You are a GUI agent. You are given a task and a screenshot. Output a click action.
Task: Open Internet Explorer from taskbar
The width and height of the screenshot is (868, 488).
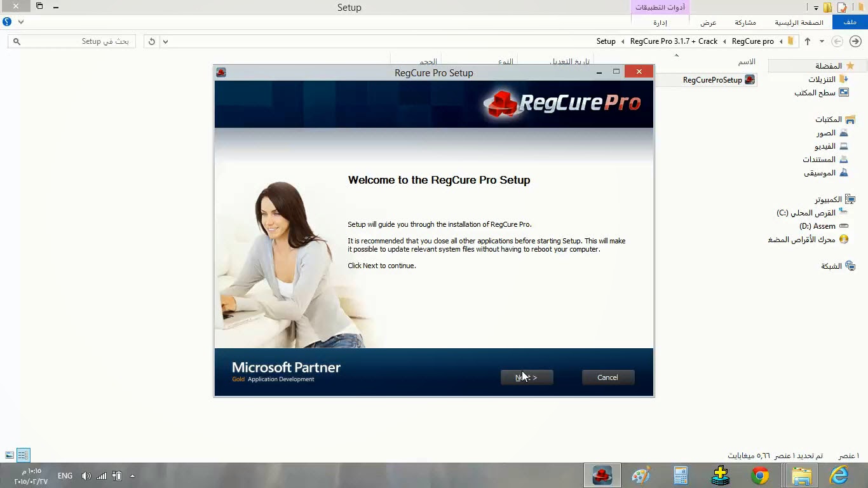point(839,475)
